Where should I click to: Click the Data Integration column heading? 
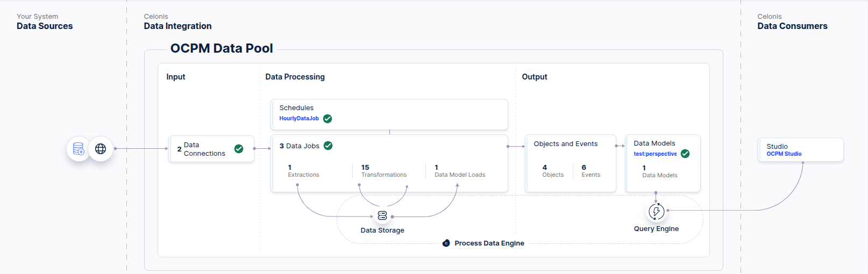(177, 26)
